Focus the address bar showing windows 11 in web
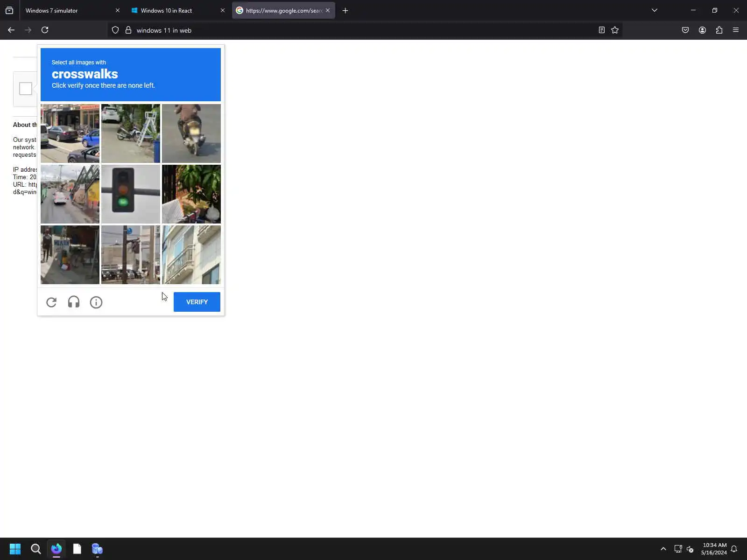This screenshot has height=560, width=747. click(364, 30)
